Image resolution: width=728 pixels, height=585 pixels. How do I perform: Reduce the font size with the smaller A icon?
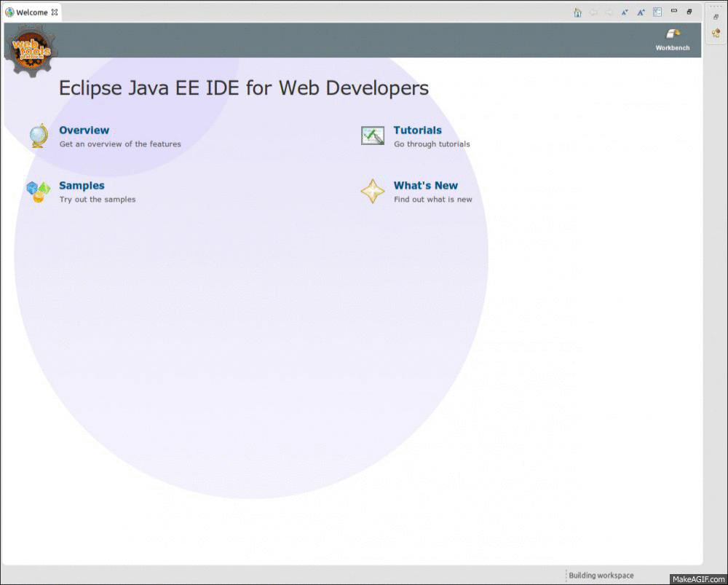pos(625,12)
